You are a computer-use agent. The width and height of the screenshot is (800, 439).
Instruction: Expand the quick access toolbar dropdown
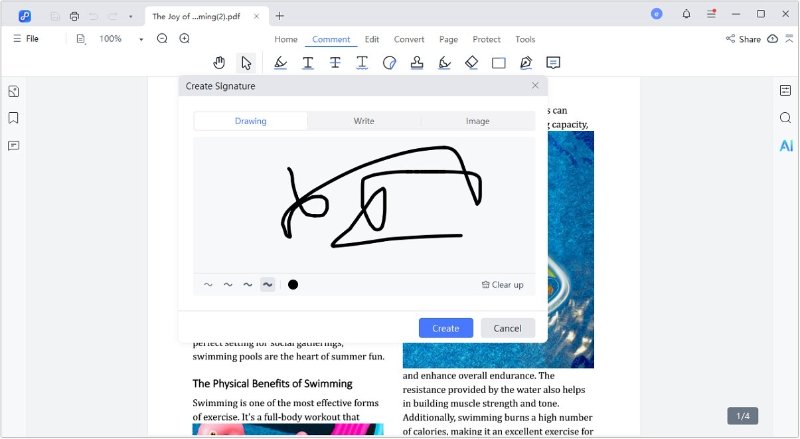click(131, 17)
